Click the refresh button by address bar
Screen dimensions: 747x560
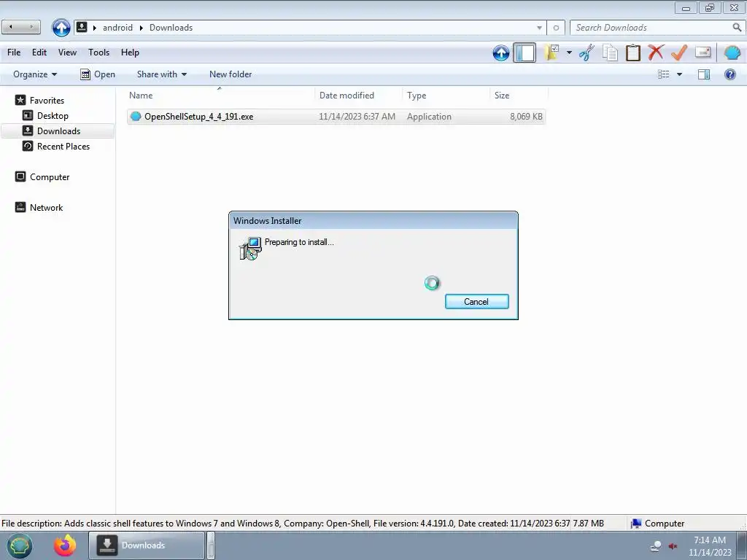tap(556, 28)
